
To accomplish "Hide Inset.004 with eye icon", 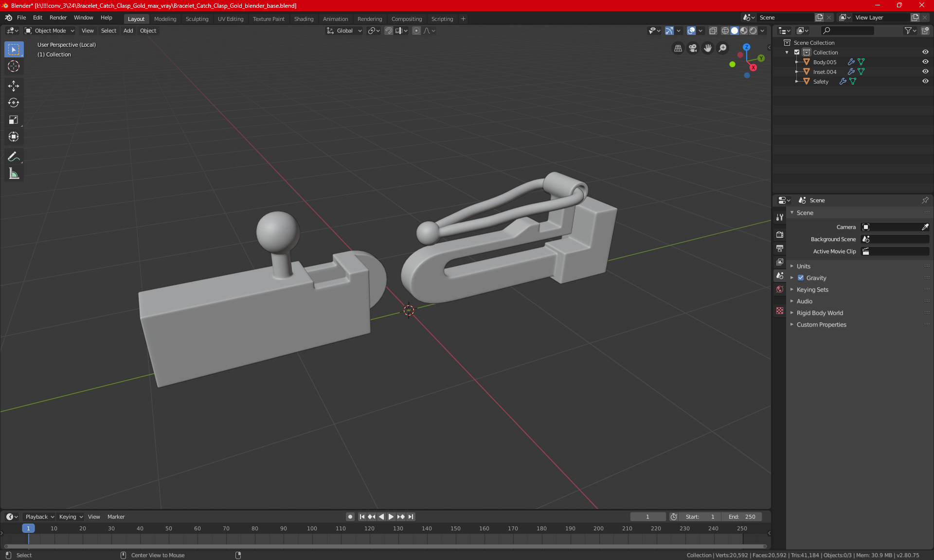I will pyautogui.click(x=925, y=72).
